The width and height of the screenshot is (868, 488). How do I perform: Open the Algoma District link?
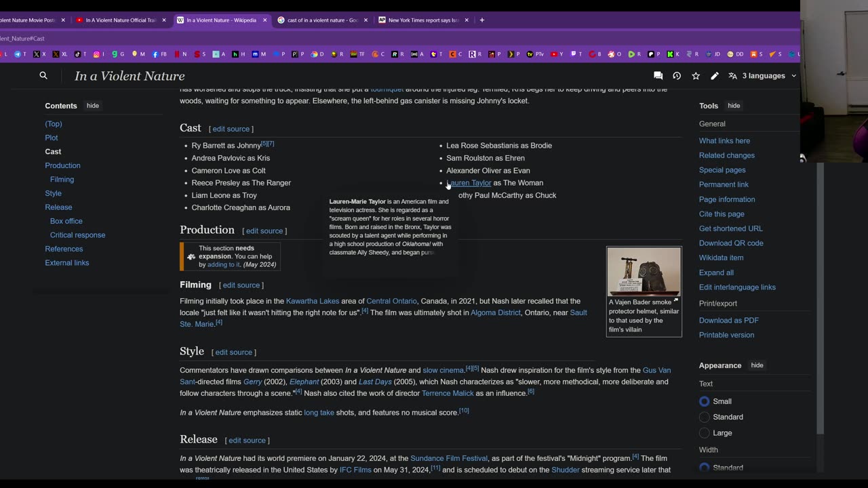pyautogui.click(x=496, y=312)
